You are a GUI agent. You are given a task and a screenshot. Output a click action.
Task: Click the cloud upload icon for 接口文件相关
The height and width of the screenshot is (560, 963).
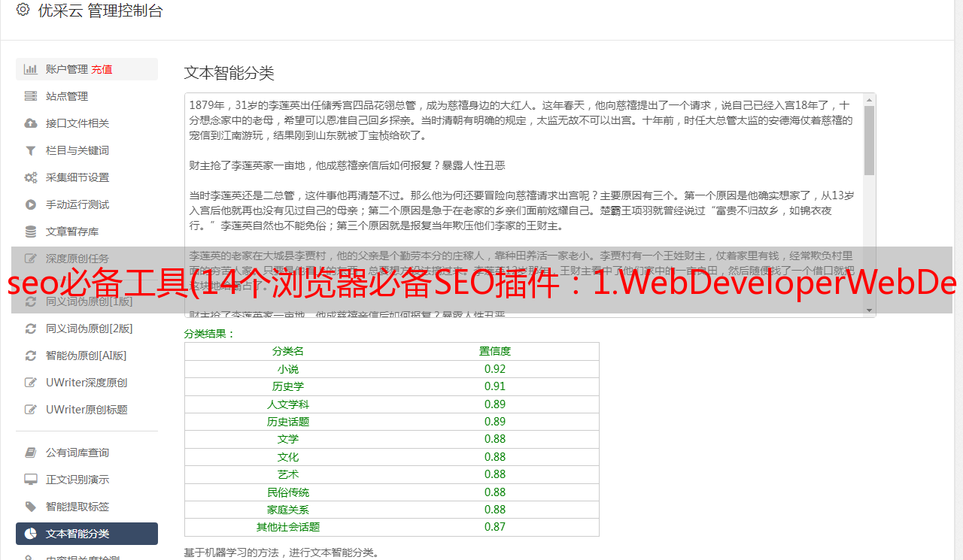tap(31, 123)
